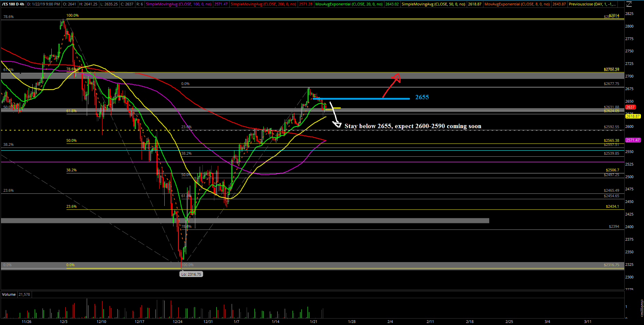Click the $2434.1 Fibonacci level label

point(612,206)
